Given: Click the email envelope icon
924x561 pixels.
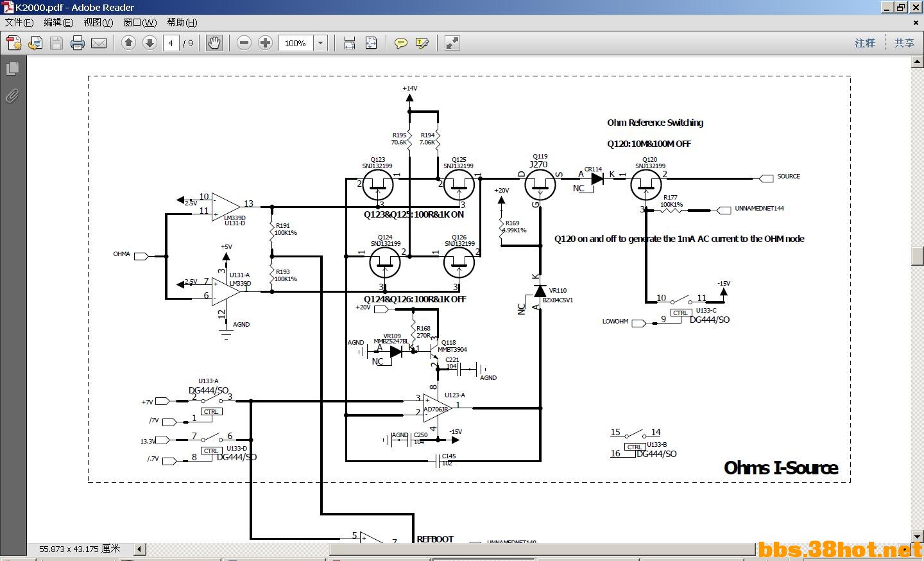Looking at the screenshot, I should 99,43.
